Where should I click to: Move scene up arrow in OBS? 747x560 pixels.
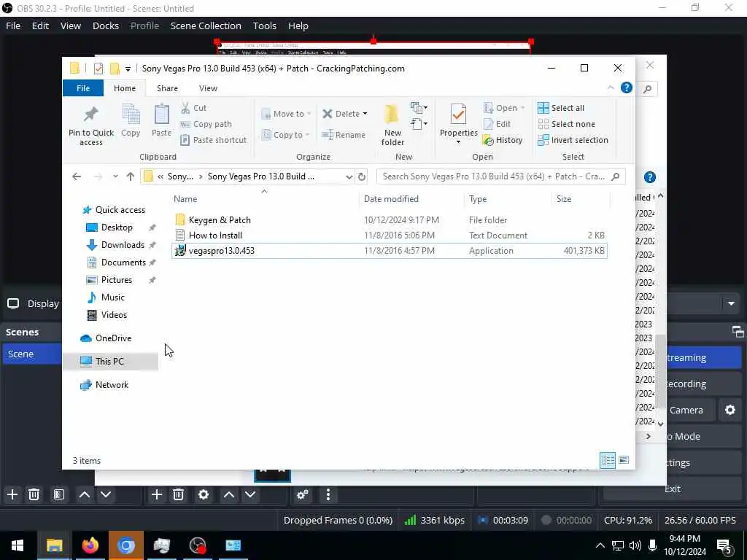point(85,495)
